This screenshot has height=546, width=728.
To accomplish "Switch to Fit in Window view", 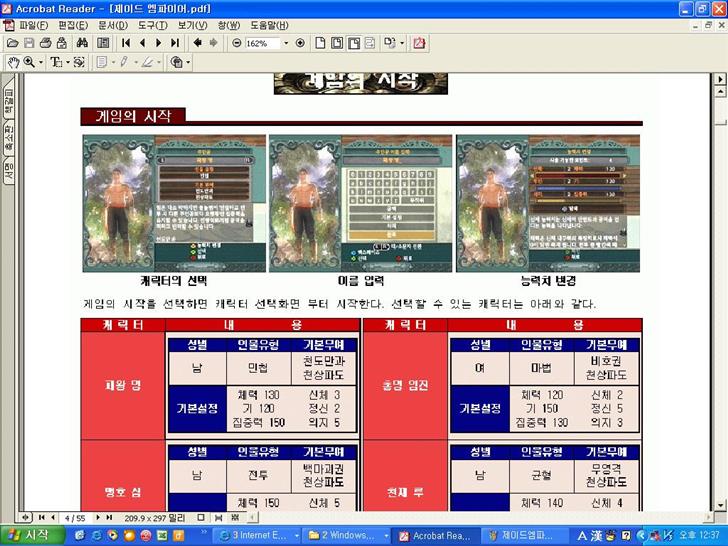I will 337,43.
